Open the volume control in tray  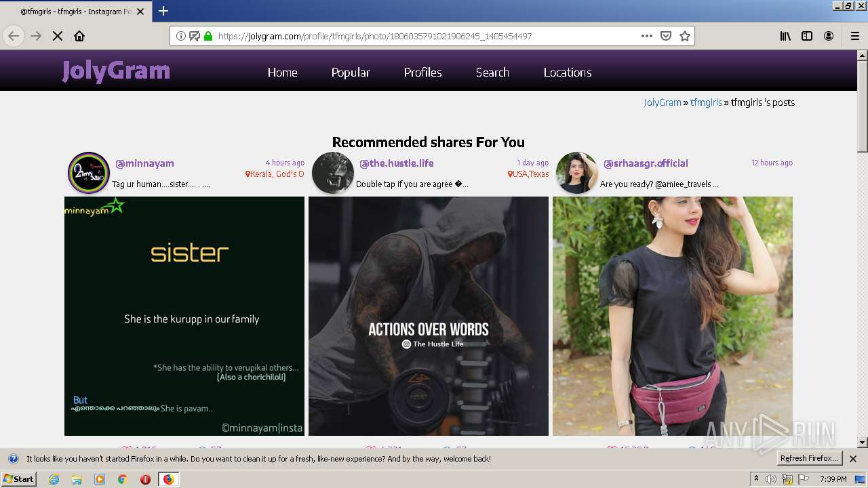[x=771, y=479]
